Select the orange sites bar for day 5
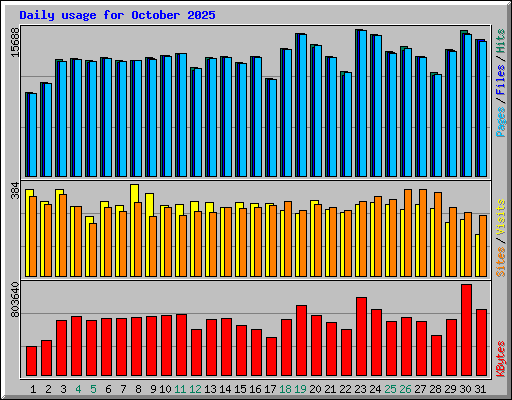Image resolution: width=512 pixels, height=400 pixels. pyautogui.click(x=93, y=250)
